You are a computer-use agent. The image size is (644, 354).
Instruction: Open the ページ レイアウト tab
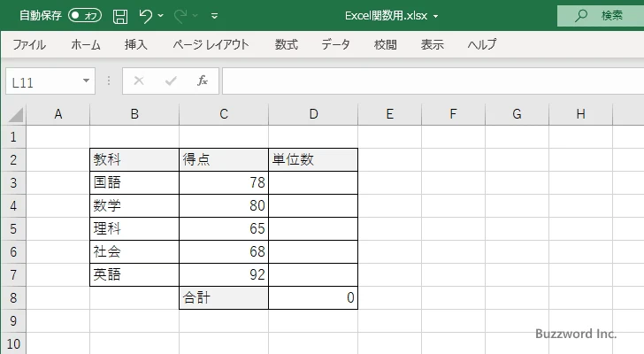pyautogui.click(x=211, y=44)
